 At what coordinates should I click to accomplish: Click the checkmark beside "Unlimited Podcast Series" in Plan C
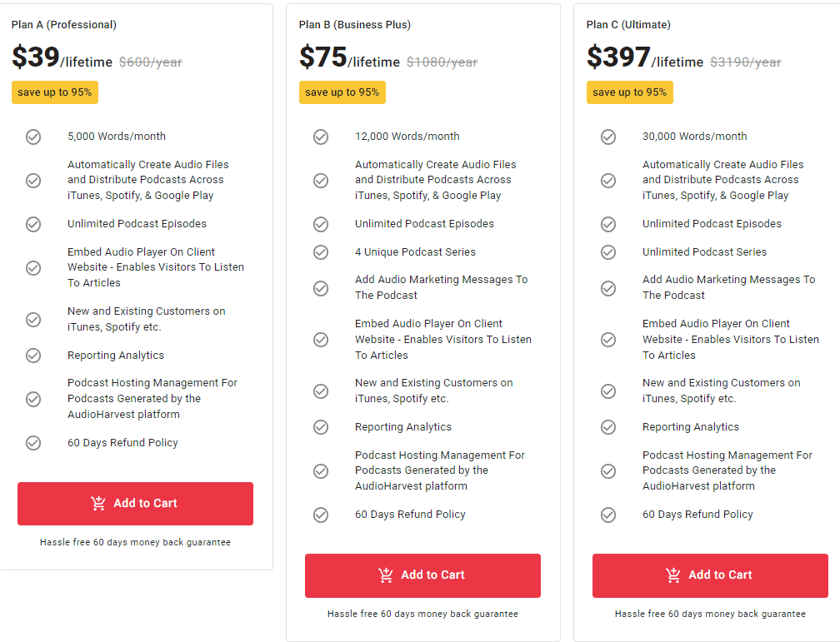click(x=608, y=251)
